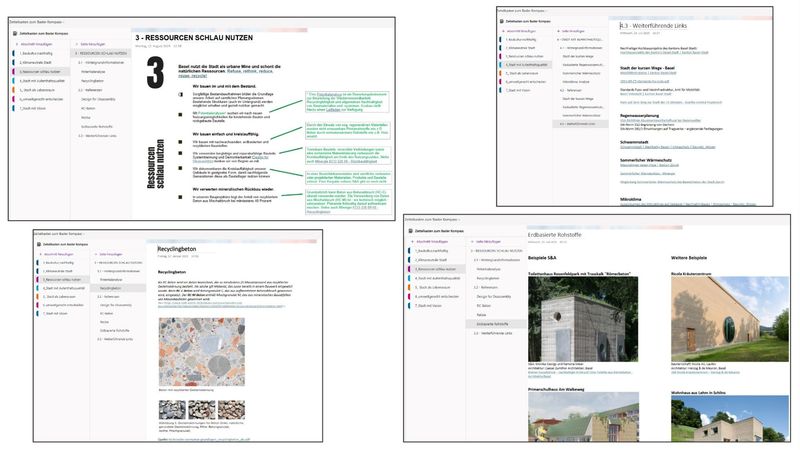Toggle the half-filled circle tag beside Sorgfältige Bestandsaufnahmen
The height and width of the screenshot is (450, 800).
click(179, 93)
